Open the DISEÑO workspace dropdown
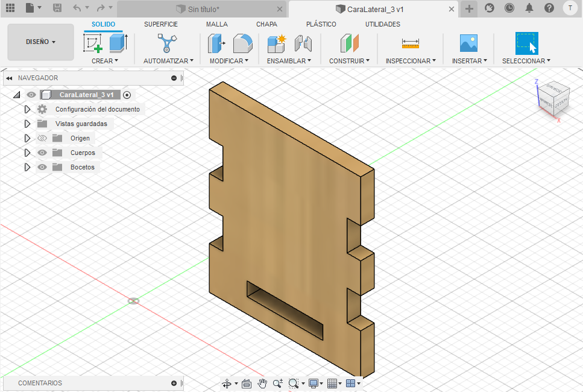583x392 pixels. coord(40,42)
